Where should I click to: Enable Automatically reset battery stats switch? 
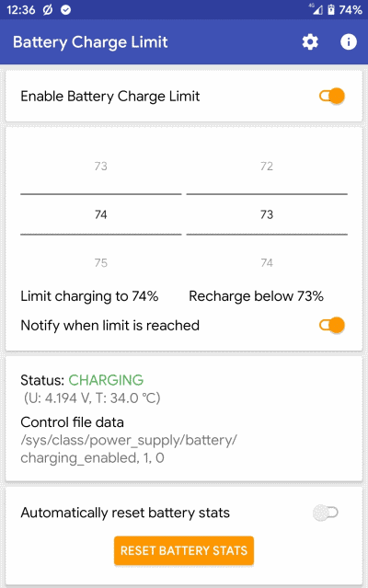coord(326,513)
